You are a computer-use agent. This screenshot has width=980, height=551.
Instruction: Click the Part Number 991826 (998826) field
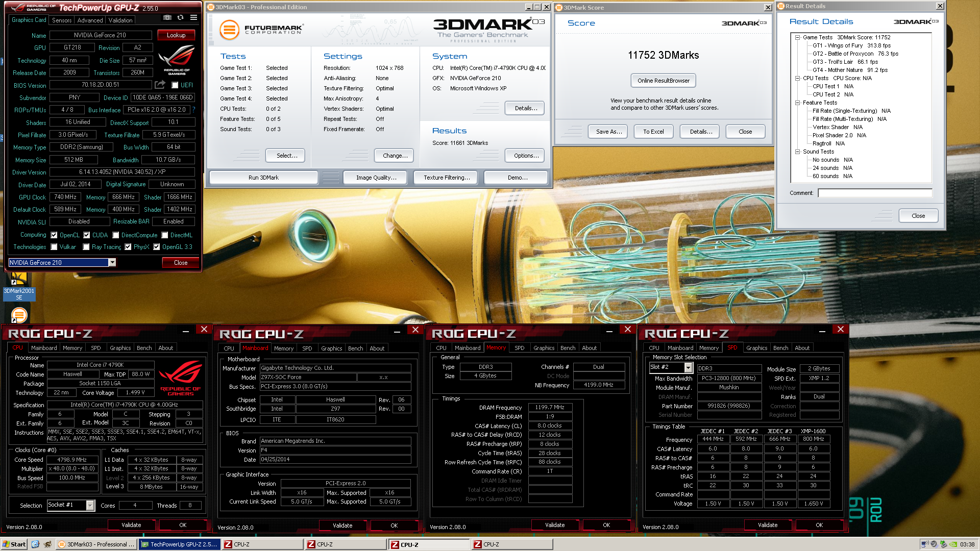click(x=729, y=406)
